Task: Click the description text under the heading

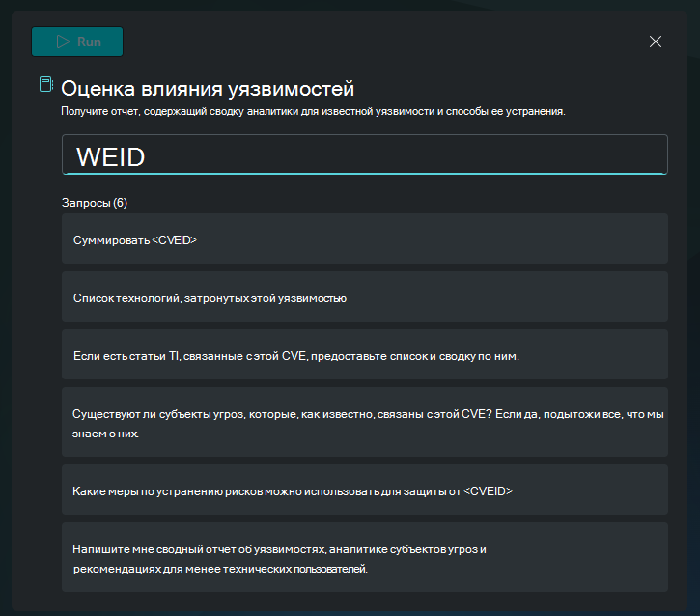Action: (x=312, y=111)
